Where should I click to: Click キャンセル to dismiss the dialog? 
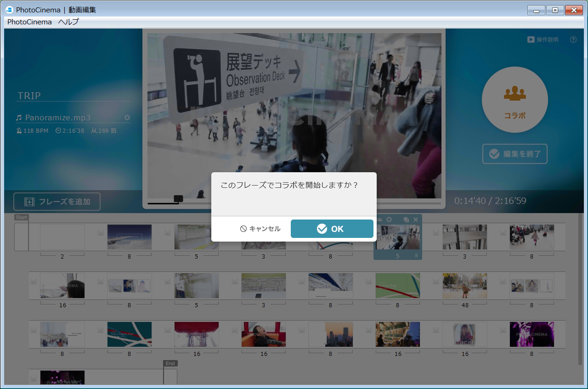[260, 229]
